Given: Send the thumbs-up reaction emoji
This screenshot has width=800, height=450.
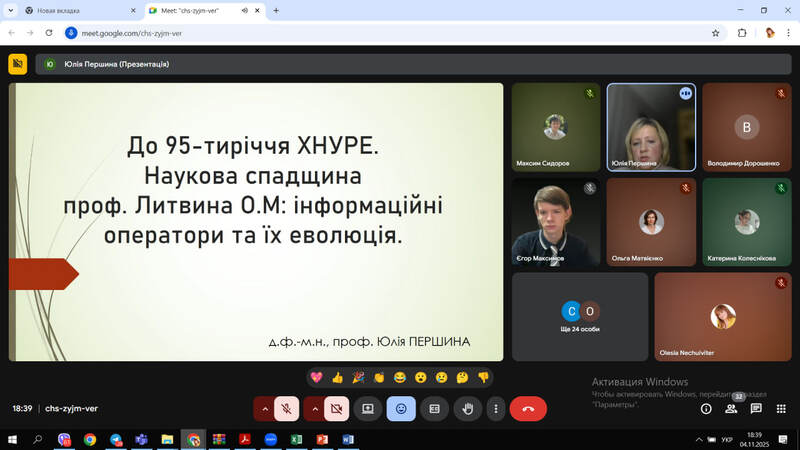Looking at the screenshot, I should coord(338,377).
